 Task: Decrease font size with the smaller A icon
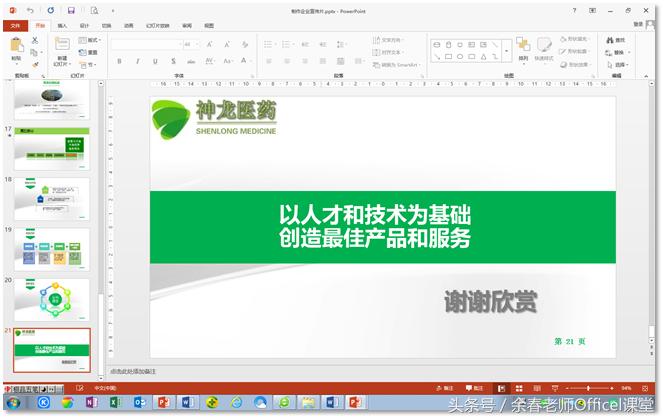(x=227, y=44)
